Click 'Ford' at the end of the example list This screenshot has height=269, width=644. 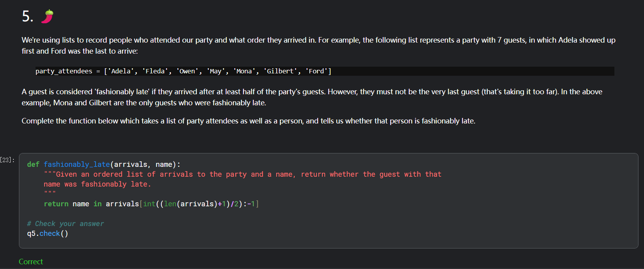316,71
